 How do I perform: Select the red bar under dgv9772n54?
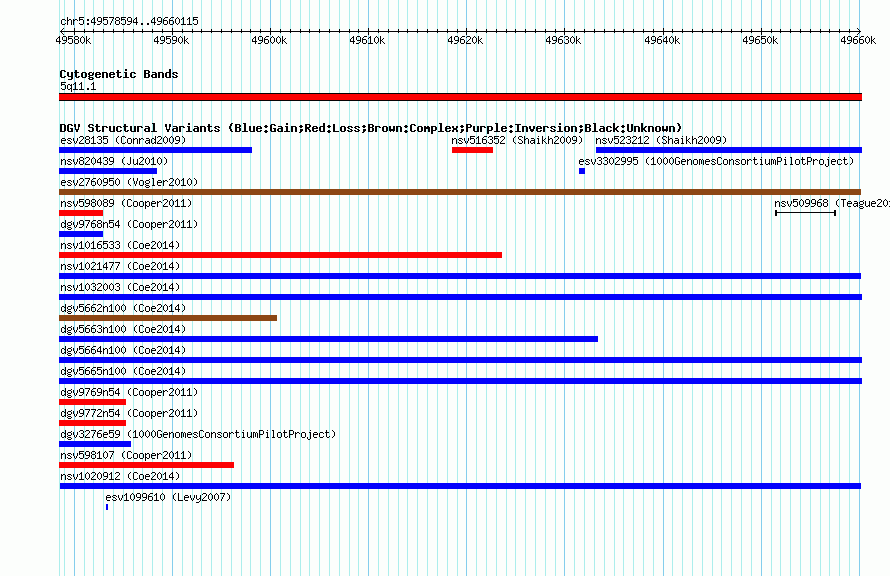pos(93,423)
